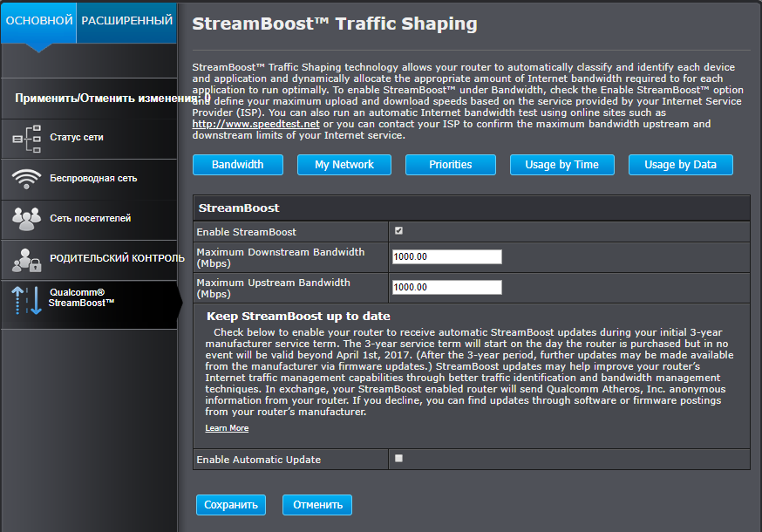Click the Сохранить button
This screenshot has height=532, width=762.
point(231,505)
